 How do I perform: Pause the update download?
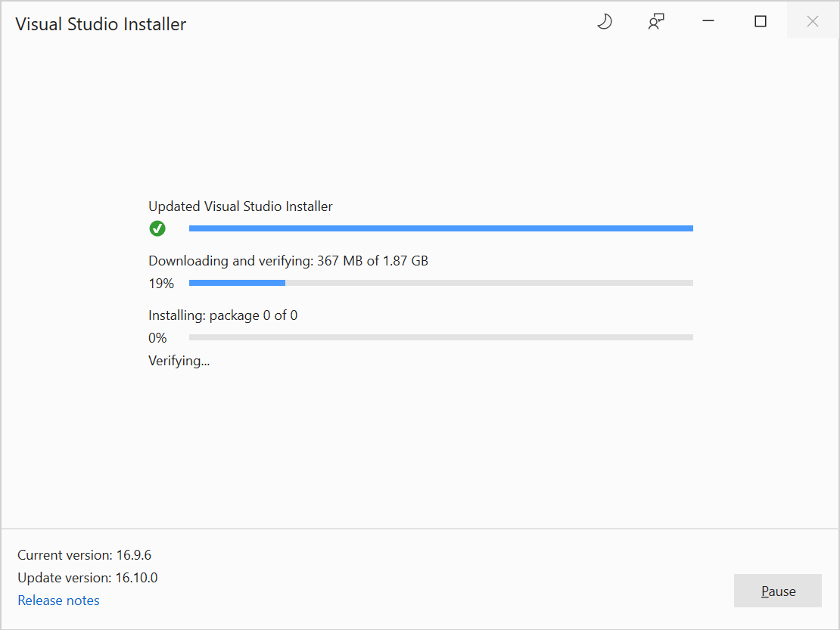point(778,591)
